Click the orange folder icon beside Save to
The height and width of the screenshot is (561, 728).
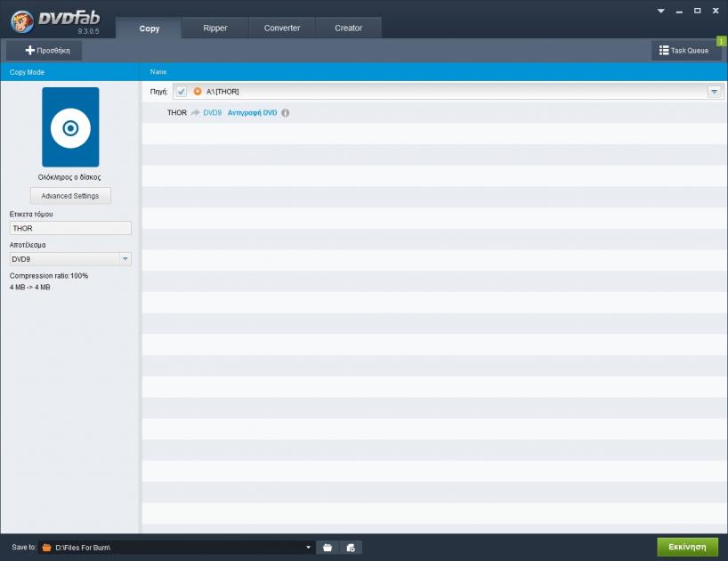46,548
